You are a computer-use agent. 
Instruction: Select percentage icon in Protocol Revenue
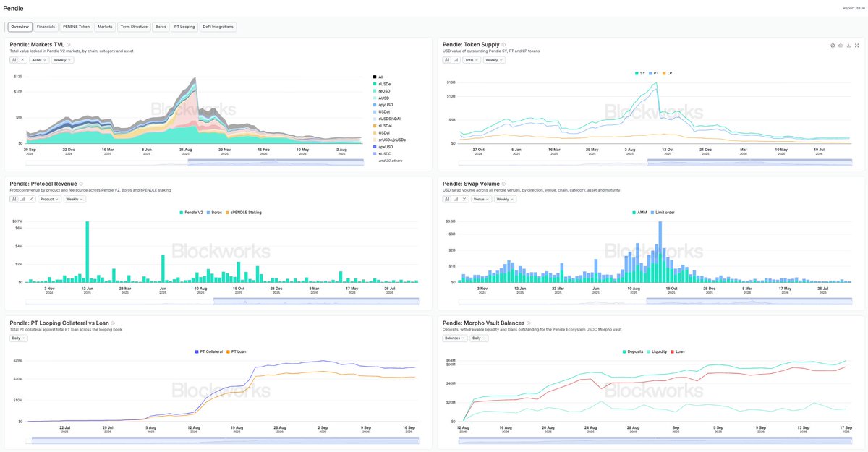(31, 199)
